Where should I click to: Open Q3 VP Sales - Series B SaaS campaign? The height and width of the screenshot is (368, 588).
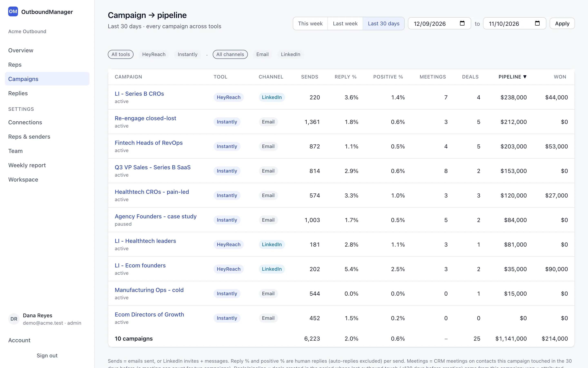tap(153, 167)
